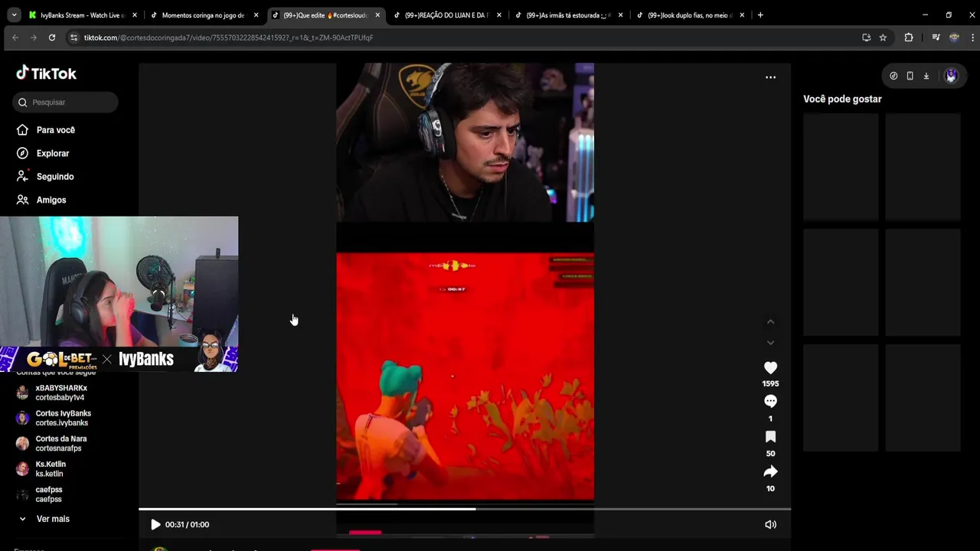Click the Explorar compass icon

22,153
